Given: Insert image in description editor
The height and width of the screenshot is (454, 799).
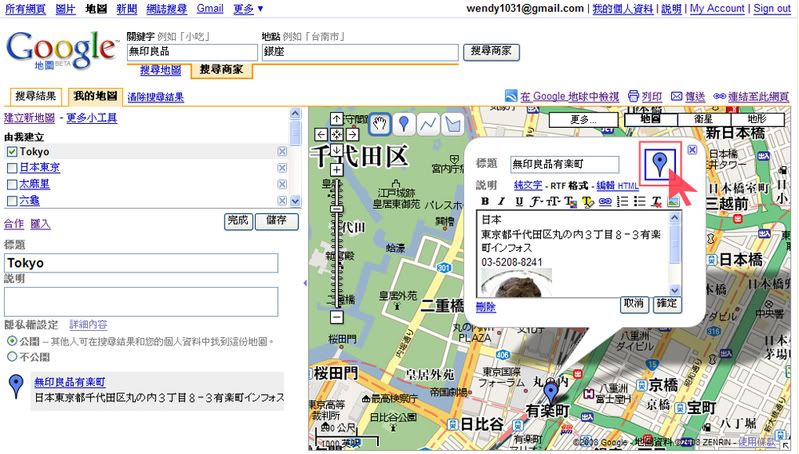Looking at the screenshot, I should (674, 201).
